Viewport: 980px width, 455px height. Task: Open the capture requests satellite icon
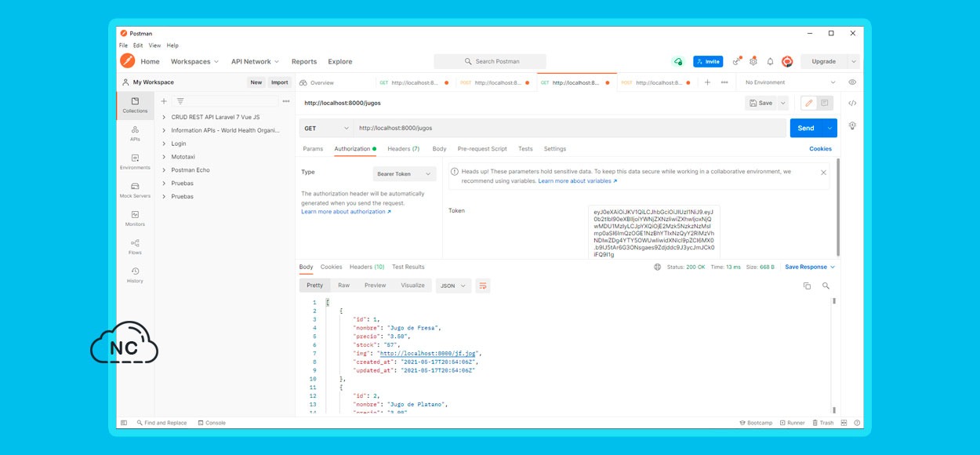[736, 61]
